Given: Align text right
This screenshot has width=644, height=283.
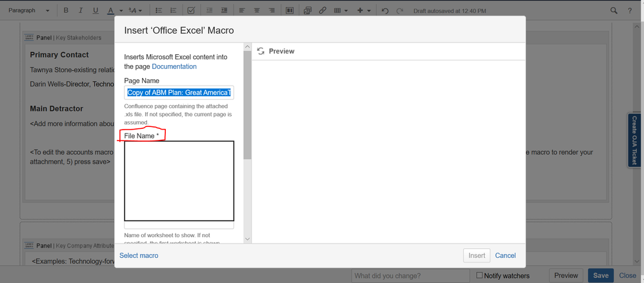Looking at the screenshot, I should 271,11.
